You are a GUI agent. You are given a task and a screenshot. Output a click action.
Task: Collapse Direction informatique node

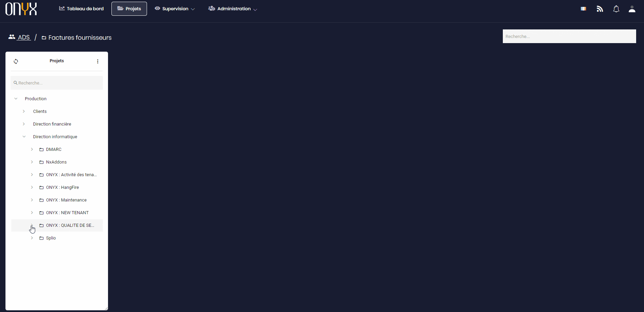click(x=24, y=136)
